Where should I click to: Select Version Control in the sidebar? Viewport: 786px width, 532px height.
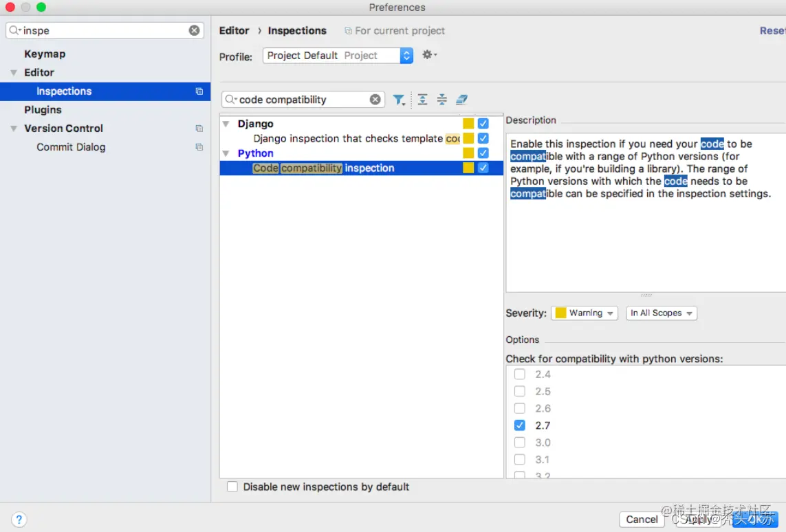(64, 129)
